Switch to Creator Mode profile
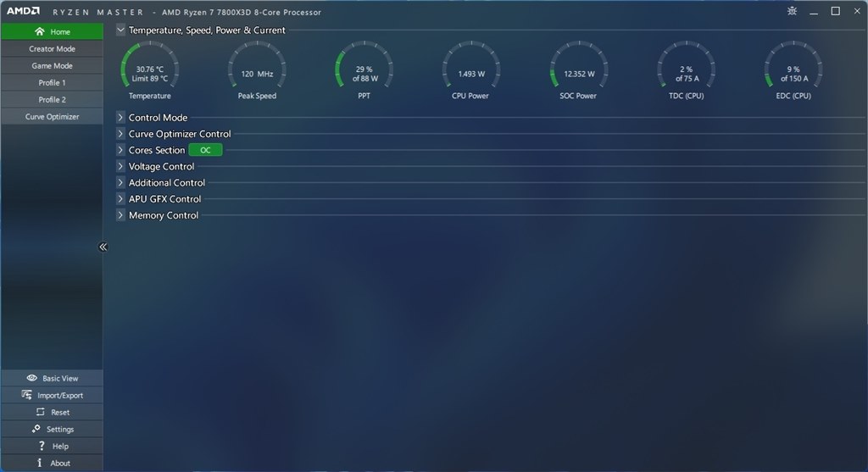 [x=52, y=48]
